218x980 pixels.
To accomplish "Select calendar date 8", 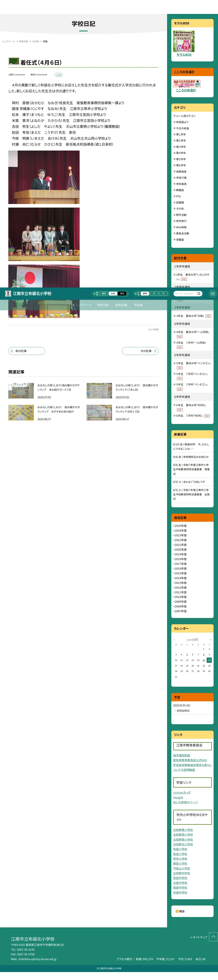I will point(204,655).
